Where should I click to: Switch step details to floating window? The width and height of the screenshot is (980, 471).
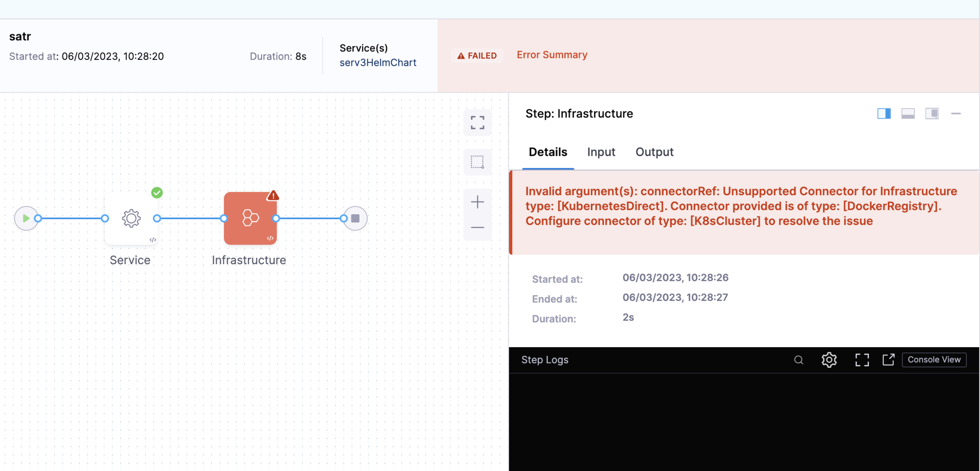tap(932, 113)
